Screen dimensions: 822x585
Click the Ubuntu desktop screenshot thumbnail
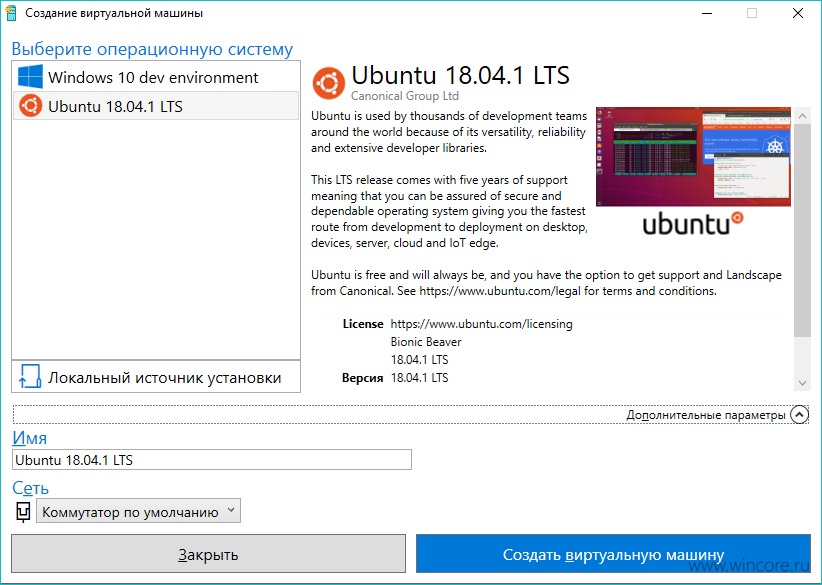click(693, 157)
